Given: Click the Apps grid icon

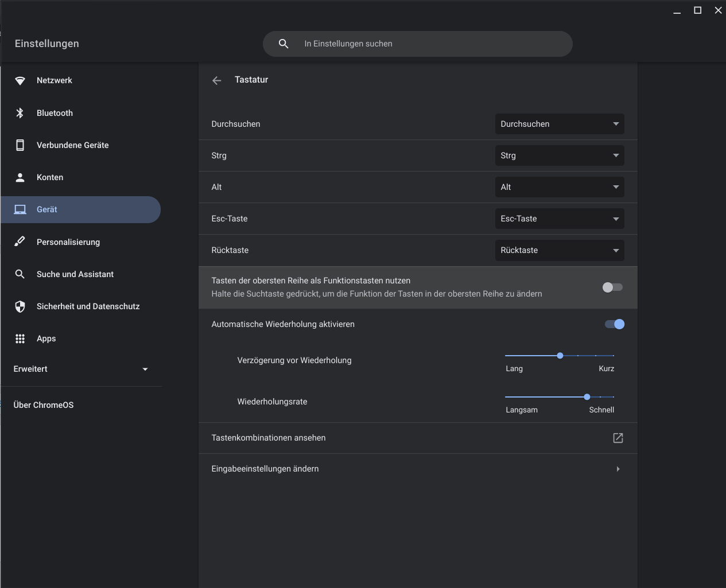Looking at the screenshot, I should tap(20, 338).
